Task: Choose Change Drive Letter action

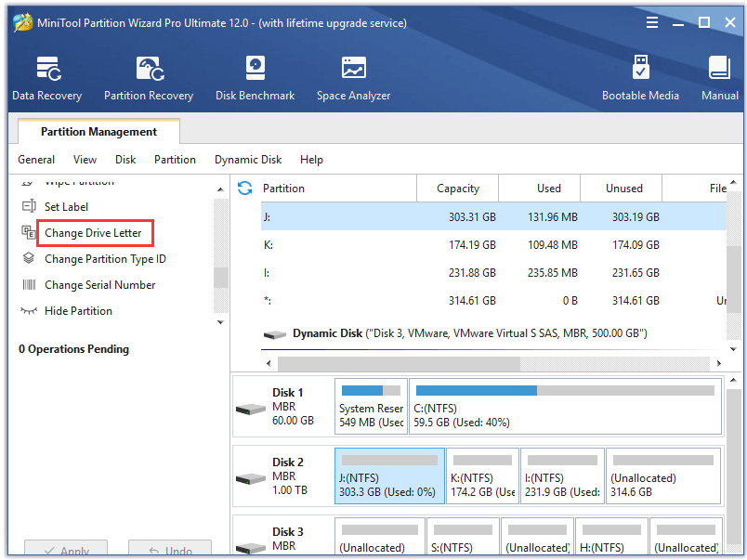Action: tap(93, 233)
